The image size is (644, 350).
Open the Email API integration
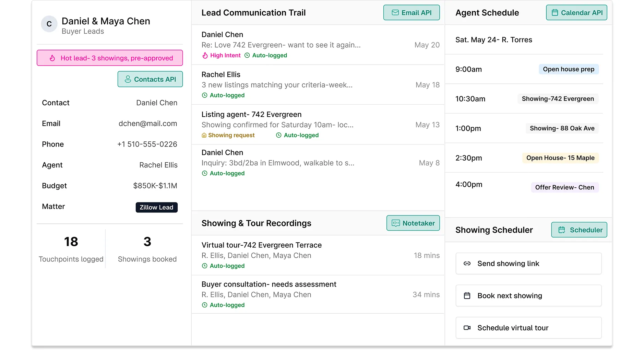click(x=412, y=13)
